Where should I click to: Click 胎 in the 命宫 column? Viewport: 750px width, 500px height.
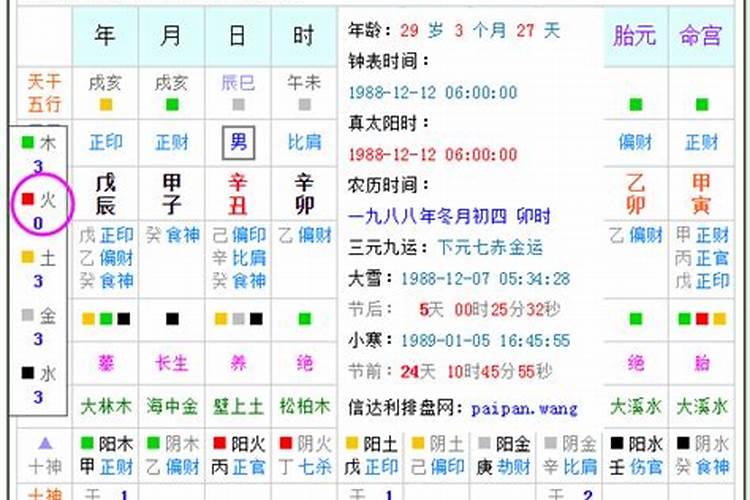(702, 363)
